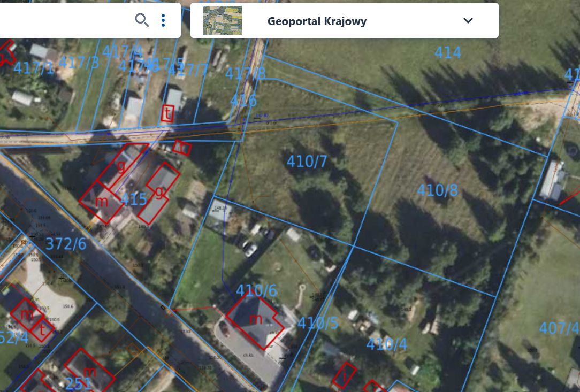Select parcel label 410/8
Viewport: 580px width, 392px height.
click(437, 190)
